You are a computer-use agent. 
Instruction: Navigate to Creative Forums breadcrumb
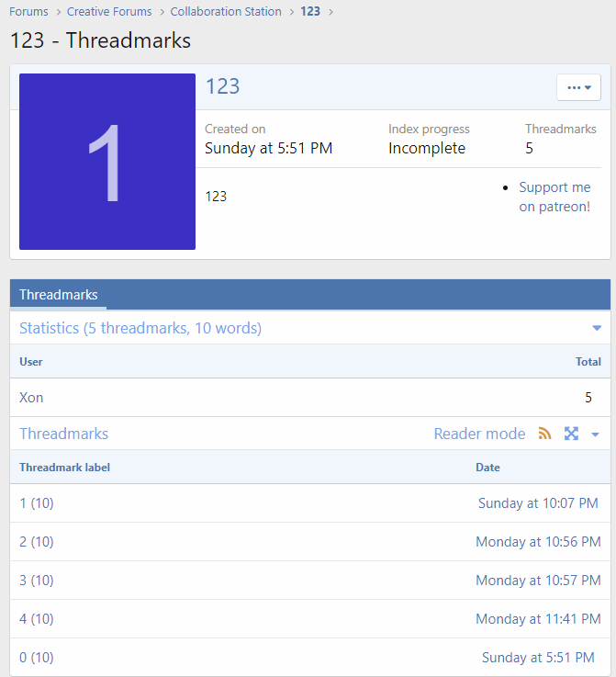pos(109,12)
